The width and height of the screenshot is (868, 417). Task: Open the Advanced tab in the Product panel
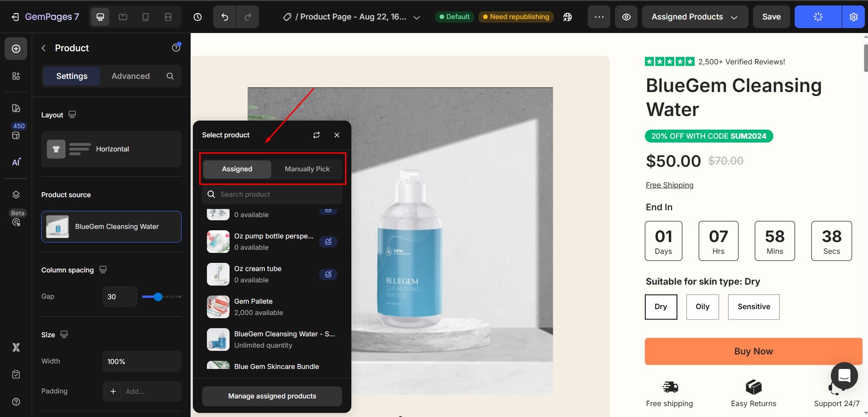(x=130, y=76)
